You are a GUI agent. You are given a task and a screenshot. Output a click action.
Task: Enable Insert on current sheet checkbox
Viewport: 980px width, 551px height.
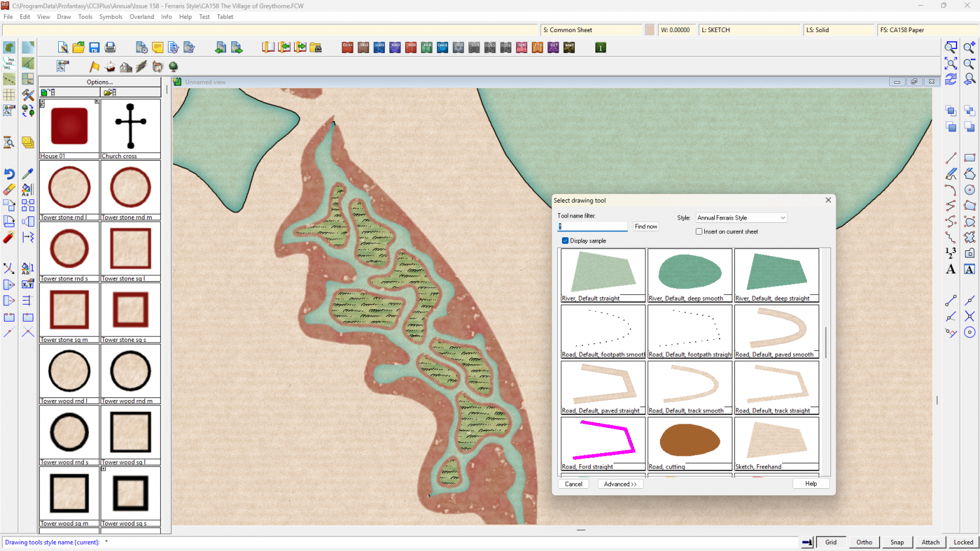tap(699, 231)
